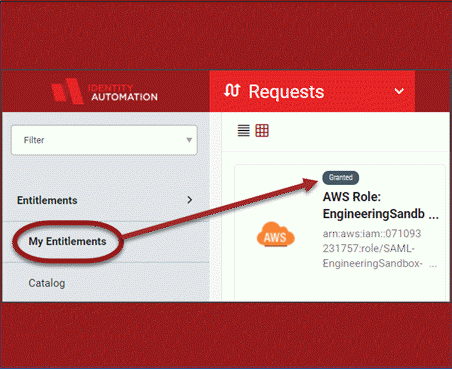The height and width of the screenshot is (369, 452).
Task: Click the Identity Automation logo
Action: pyautogui.click(x=104, y=91)
